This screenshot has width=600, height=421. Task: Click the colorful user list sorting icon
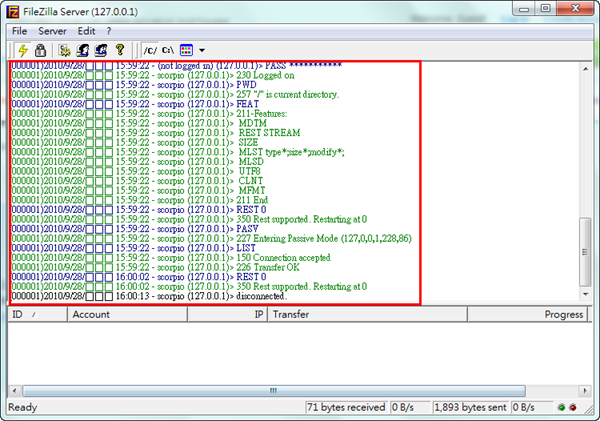186,49
